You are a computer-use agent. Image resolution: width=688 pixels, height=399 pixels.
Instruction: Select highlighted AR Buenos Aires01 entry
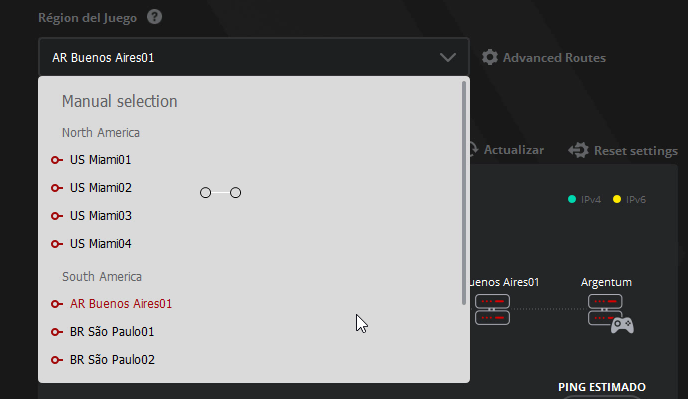click(x=121, y=304)
